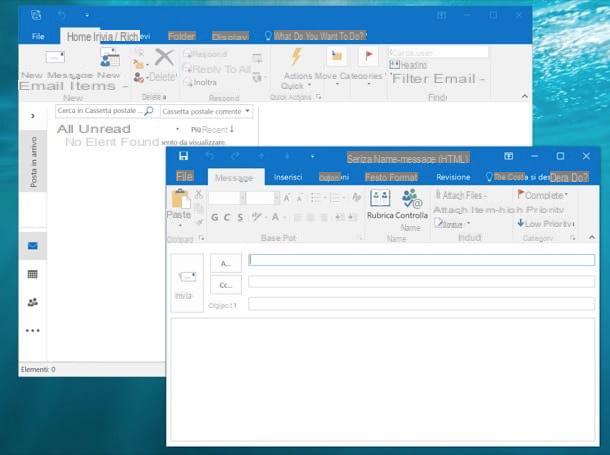
Task: Click the Categories flag icon in main ribbon
Action: click(368, 57)
